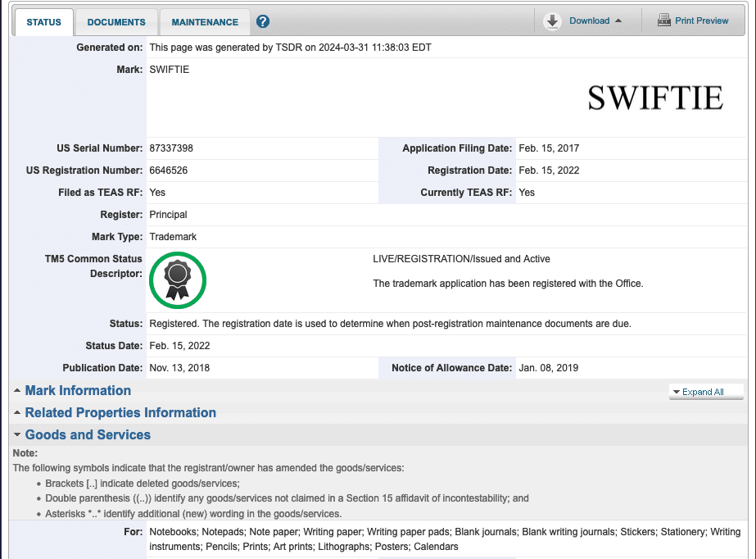756x559 pixels.
Task: Open the MAINTENANCE tab
Action: [x=205, y=22]
